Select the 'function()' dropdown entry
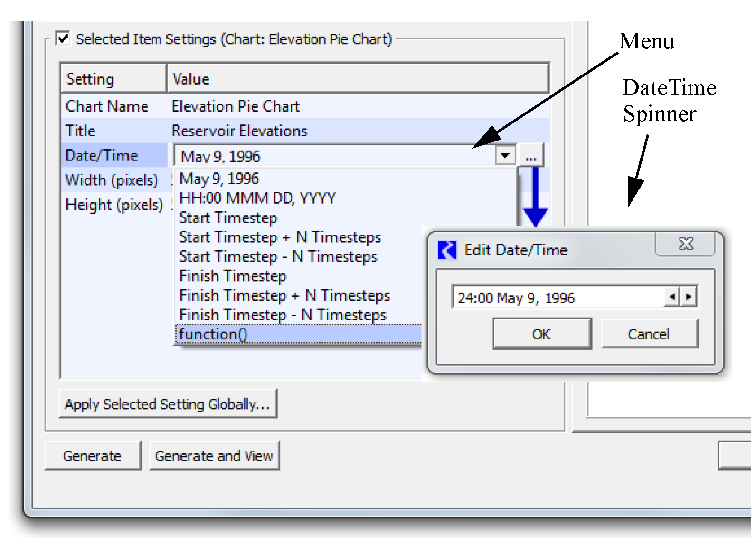 click(213, 334)
